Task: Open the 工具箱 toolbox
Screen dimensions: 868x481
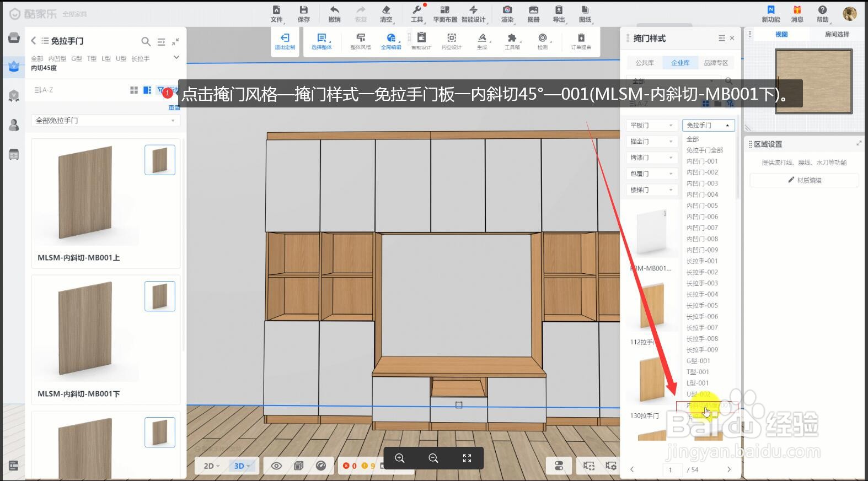Action: click(x=512, y=41)
